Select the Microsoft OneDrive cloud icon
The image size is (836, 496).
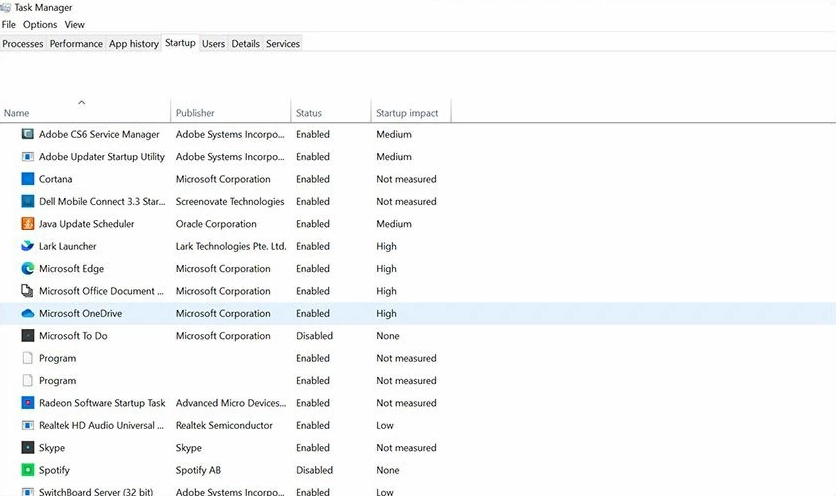(x=28, y=313)
